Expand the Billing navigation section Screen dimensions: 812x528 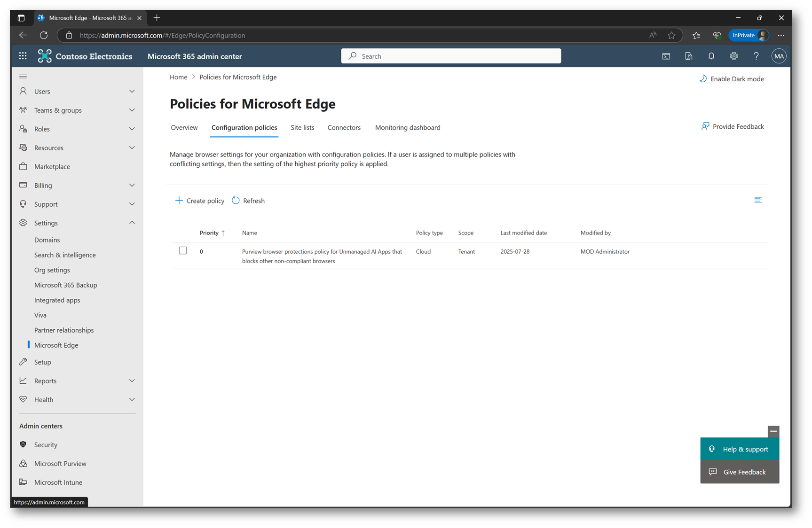click(x=132, y=185)
